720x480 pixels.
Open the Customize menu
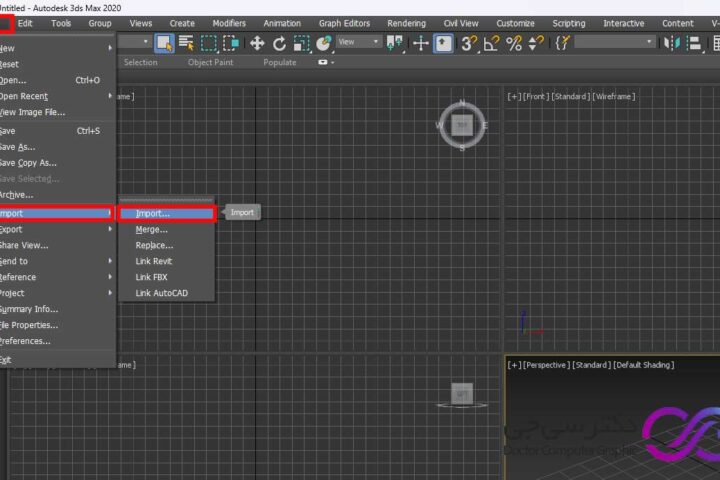515,23
